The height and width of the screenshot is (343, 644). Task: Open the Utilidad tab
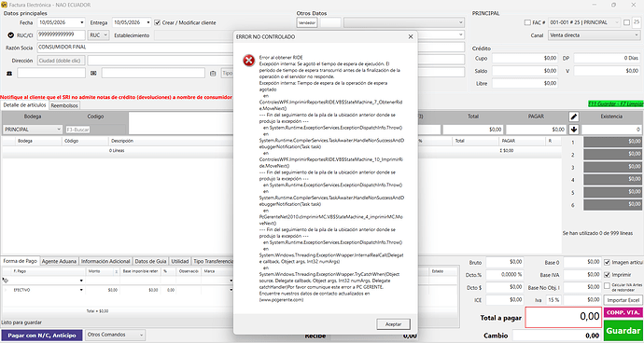tap(180, 261)
